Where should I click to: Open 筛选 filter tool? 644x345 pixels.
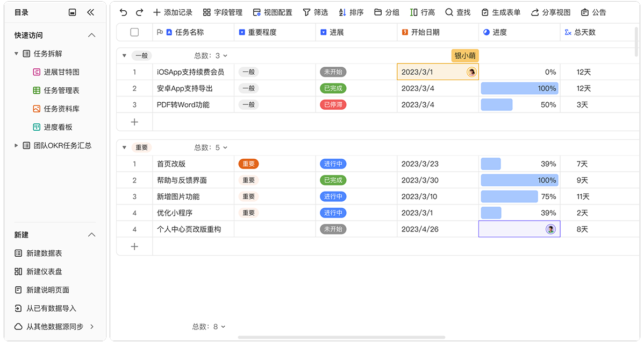pyautogui.click(x=315, y=12)
